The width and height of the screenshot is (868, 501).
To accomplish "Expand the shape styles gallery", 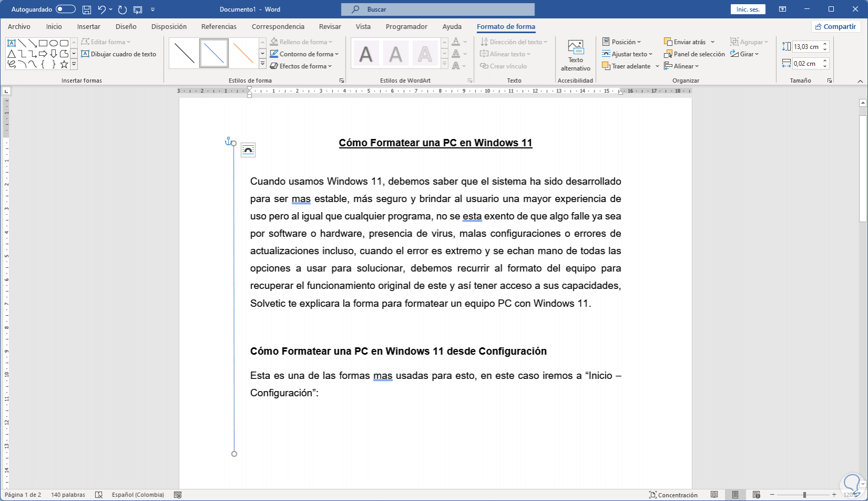I will point(263,64).
